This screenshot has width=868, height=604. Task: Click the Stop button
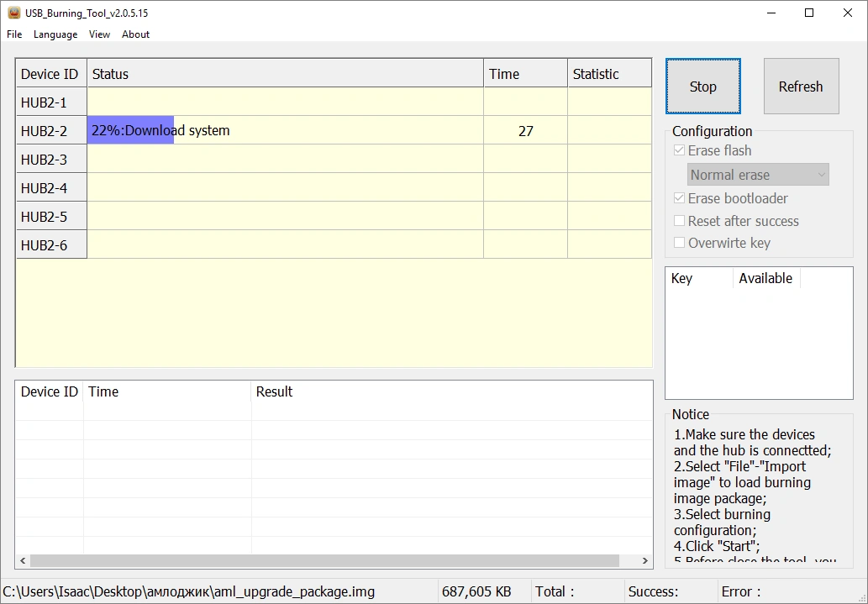[702, 86]
